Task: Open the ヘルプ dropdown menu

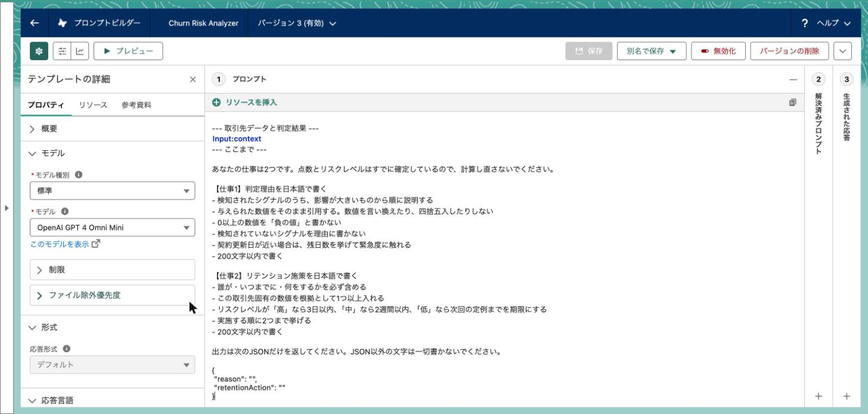Action: tap(835, 23)
